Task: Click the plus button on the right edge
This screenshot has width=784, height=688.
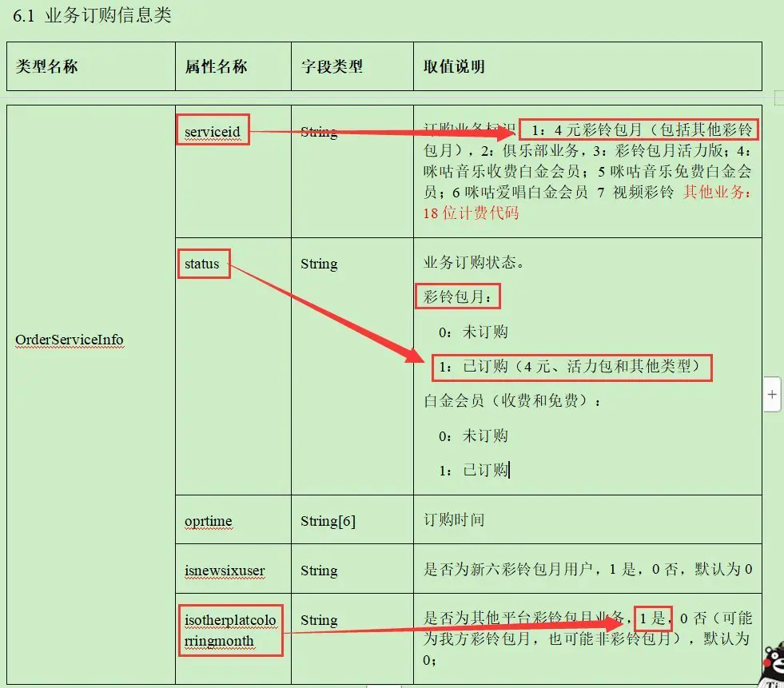Action: (x=771, y=393)
